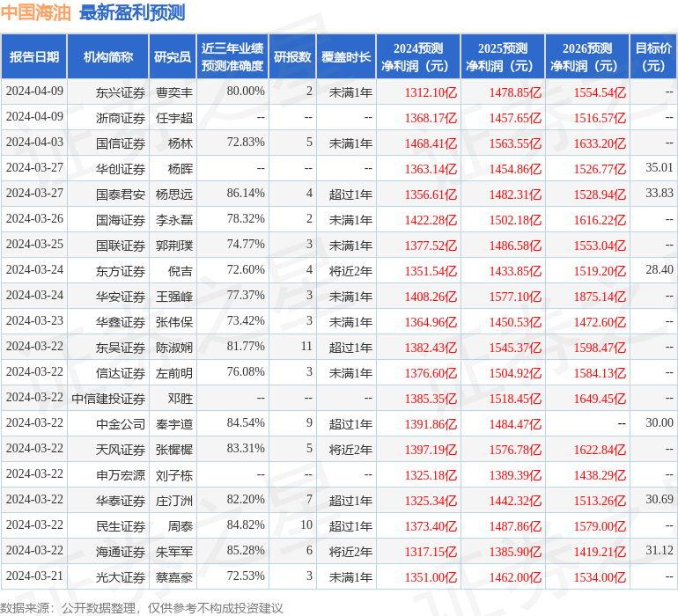Click the 最新盈利预测 heading
Viewport: 678px width, 616px height.
pyautogui.click(x=132, y=12)
